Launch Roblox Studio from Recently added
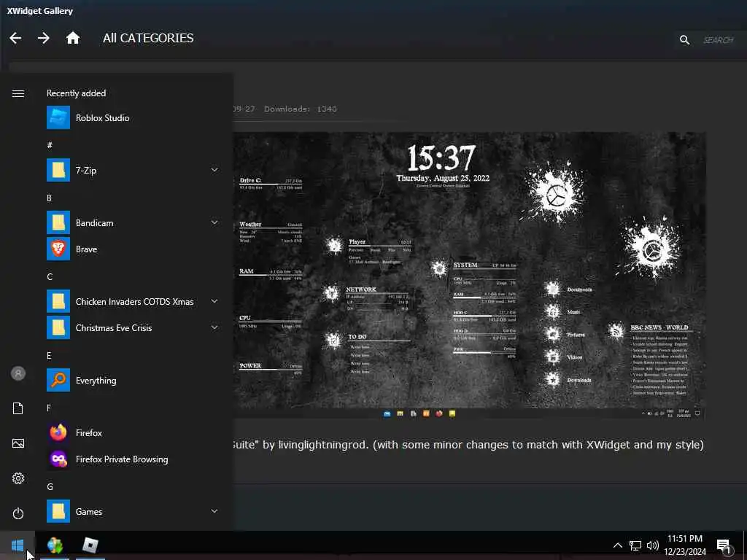747x560 pixels. [x=131, y=117]
